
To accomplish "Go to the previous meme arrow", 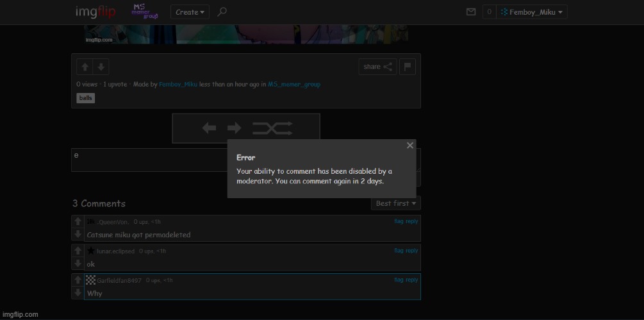I will click(209, 128).
